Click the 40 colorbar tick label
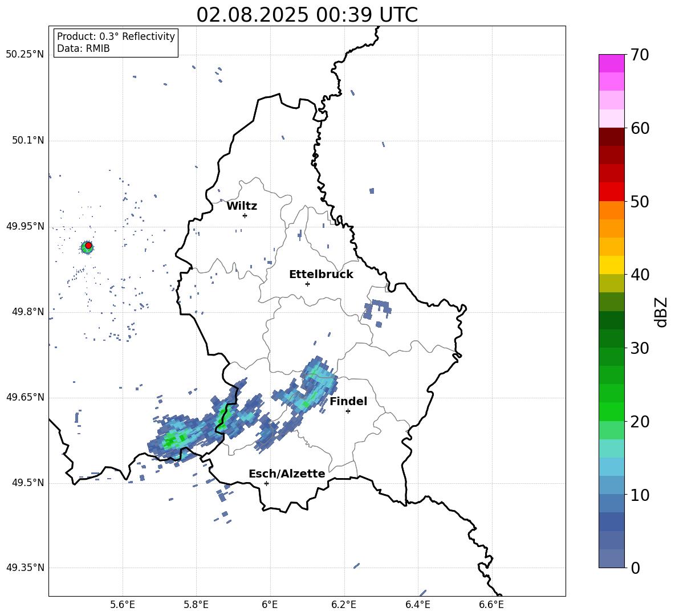This screenshot has width=675, height=616. [640, 275]
